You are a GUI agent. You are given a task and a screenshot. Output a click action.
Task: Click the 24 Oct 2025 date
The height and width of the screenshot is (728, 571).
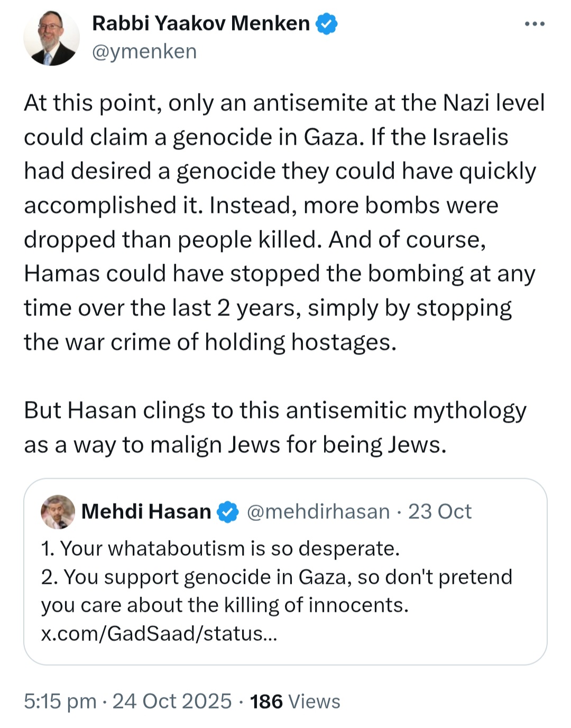pos(172,701)
